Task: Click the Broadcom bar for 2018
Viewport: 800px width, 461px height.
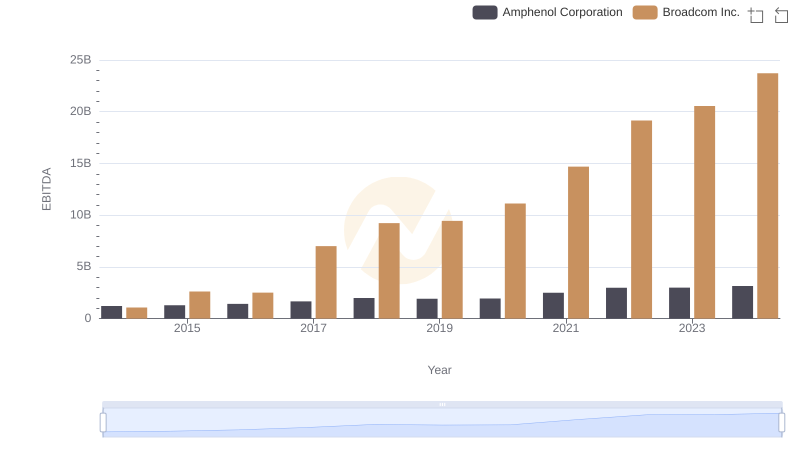Action: coord(389,271)
